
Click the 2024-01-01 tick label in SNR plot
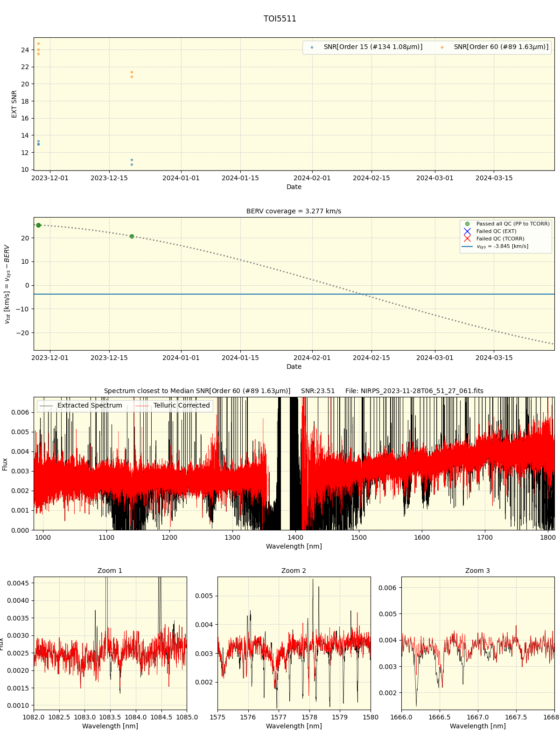click(x=181, y=178)
